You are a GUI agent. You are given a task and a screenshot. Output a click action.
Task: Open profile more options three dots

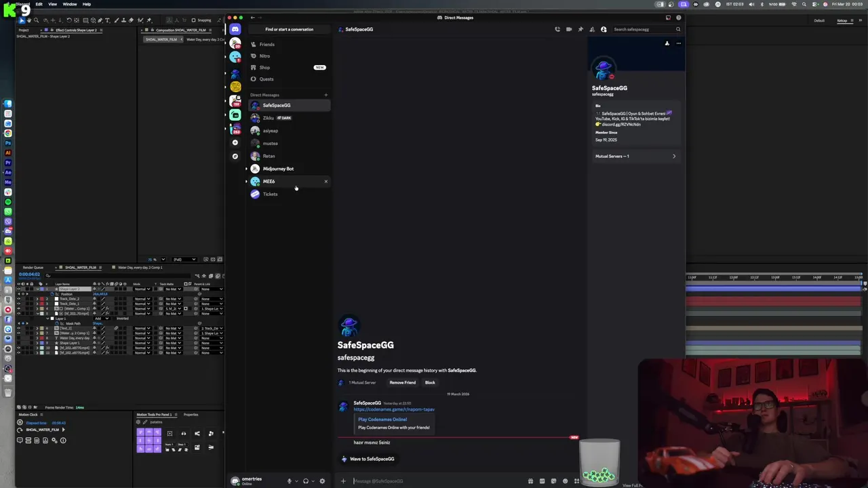click(x=678, y=43)
